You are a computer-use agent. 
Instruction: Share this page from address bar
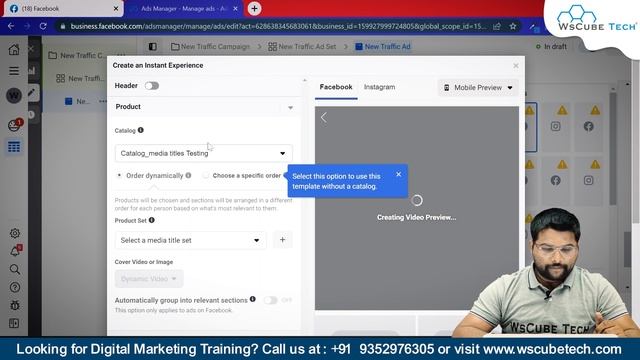click(x=497, y=27)
